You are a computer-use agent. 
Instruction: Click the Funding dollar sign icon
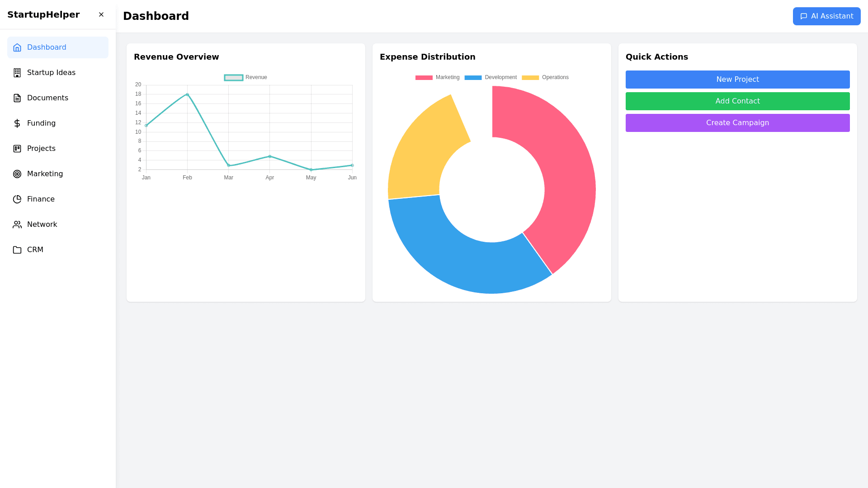click(17, 123)
